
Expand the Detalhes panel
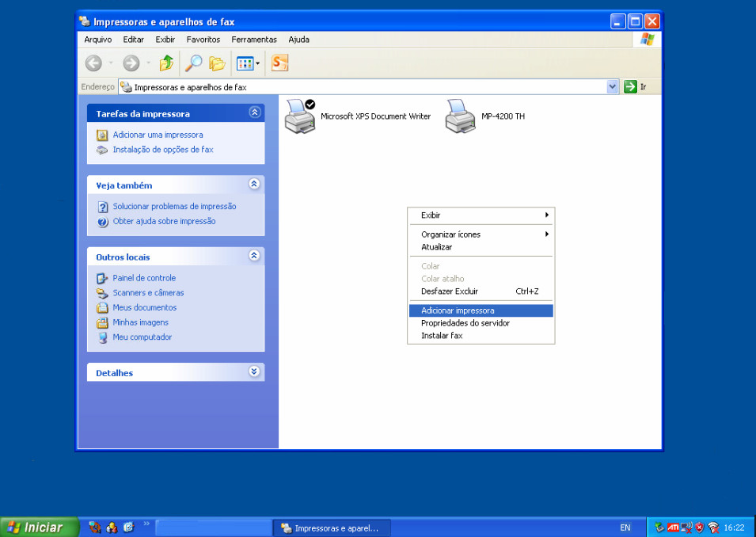pyautogui.click(x=254, y=372)
